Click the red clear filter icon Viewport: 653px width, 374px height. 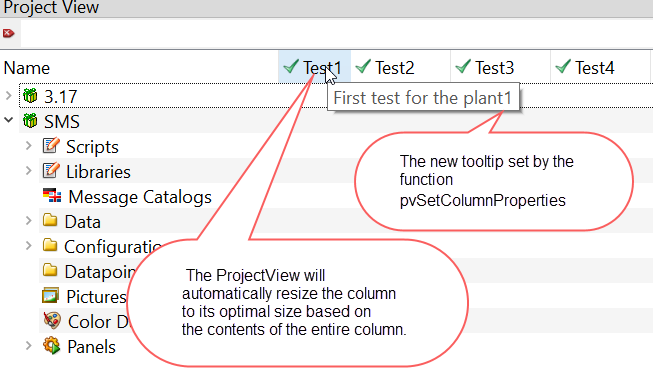click(8, 33)
